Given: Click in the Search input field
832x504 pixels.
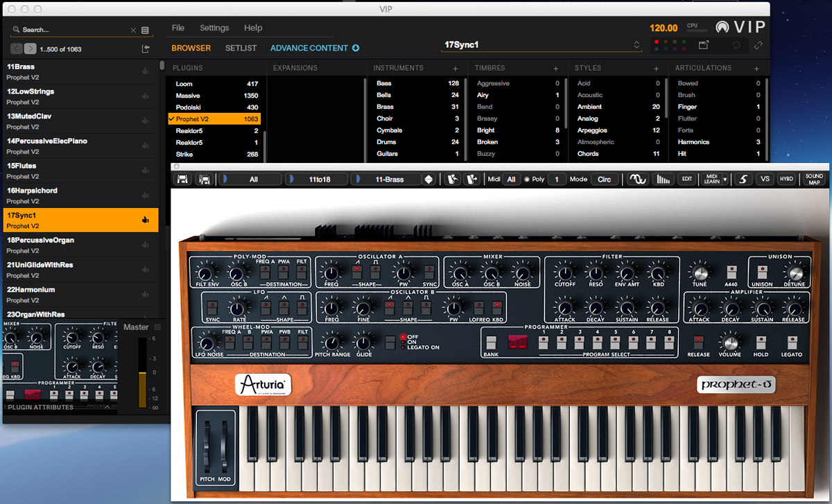Looking at the screenshot, I should click(75, 31).
